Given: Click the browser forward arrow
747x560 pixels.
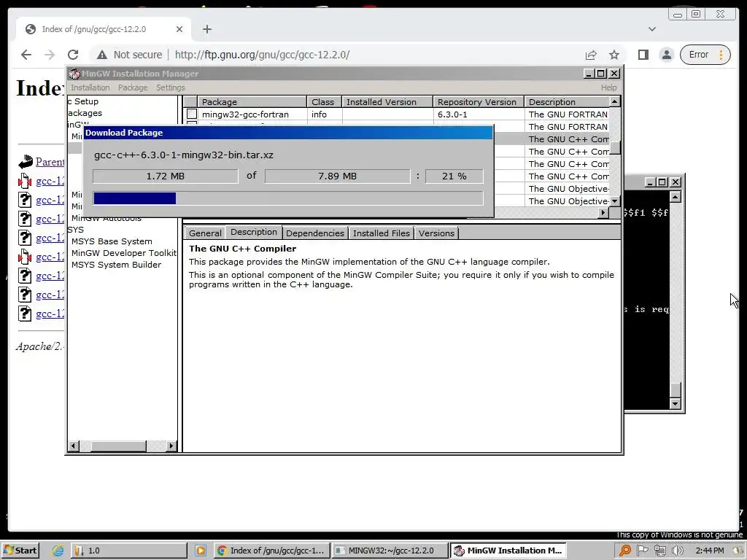Looking at the screenshot, I should tap(50, 55).
